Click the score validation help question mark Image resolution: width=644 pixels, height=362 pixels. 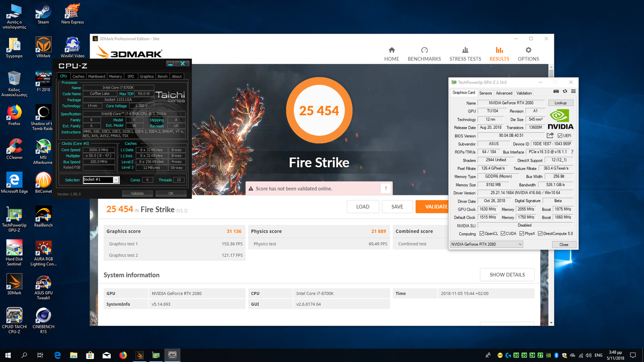point(385,189)
